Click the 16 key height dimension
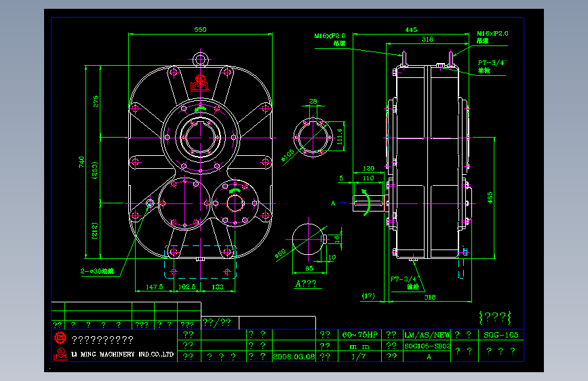Viewport: 588px width, 381px height. (337, 238)
